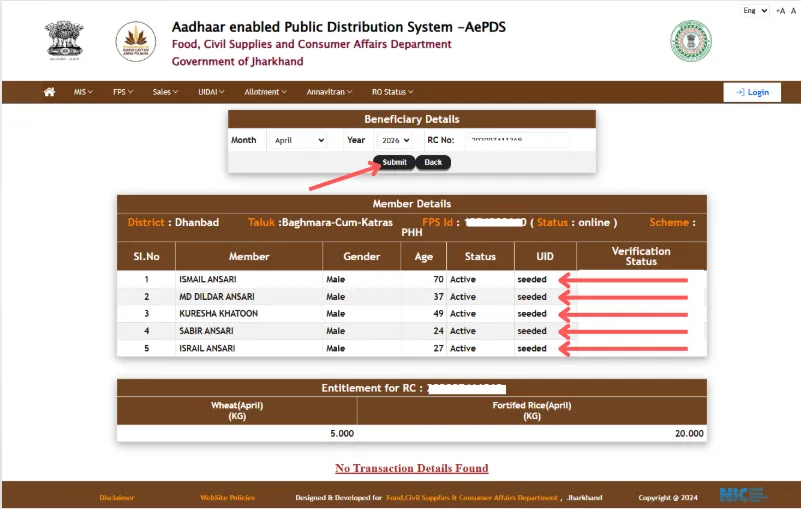The height and width of the screenshot is (509, 801).
Task: Expand the Allotment menu
Action: [265, 92]
